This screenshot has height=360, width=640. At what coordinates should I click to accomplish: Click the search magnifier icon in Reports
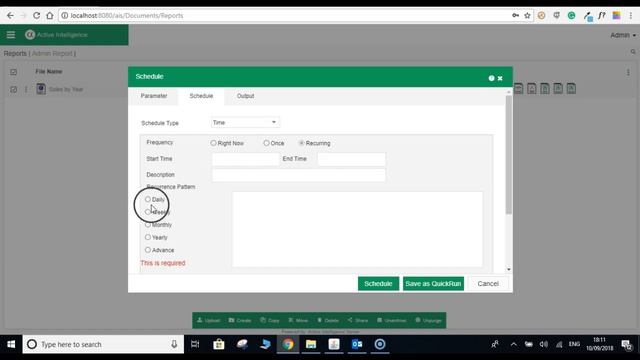pyautogui.click(x=633, y=52)
